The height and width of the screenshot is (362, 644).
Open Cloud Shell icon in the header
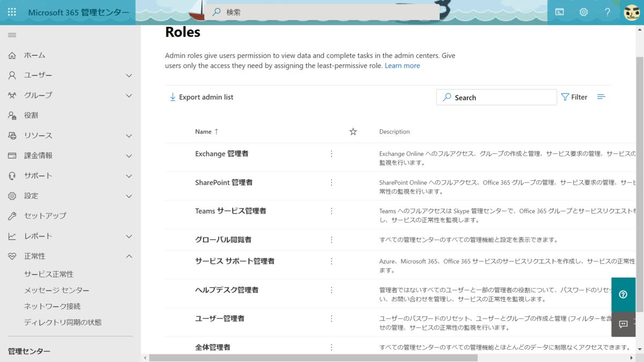tap(559, 12)
